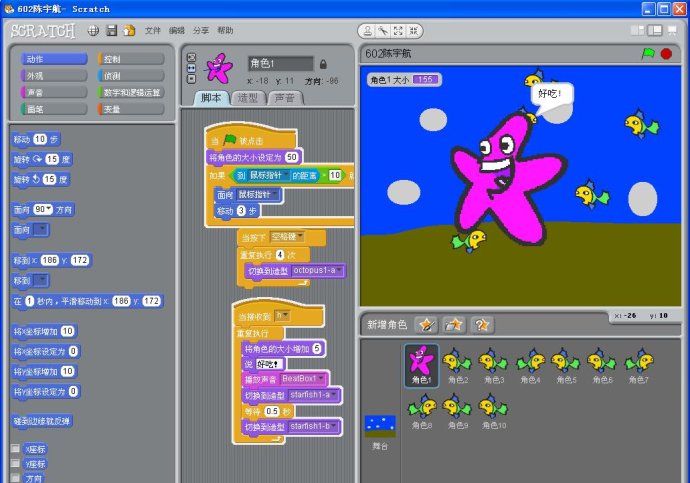Image resolution: width=690 pixels, height=483 pixels.
Task: Open the 文件 menu
Action: (152, 30)
